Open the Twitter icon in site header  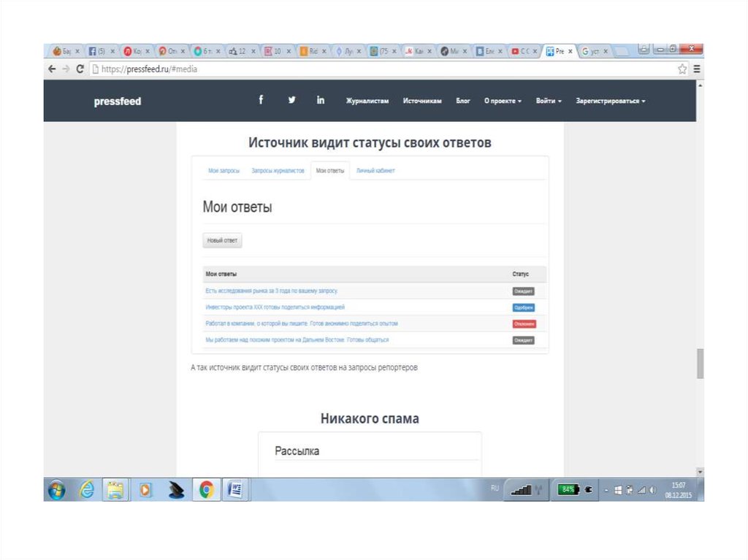291,101
